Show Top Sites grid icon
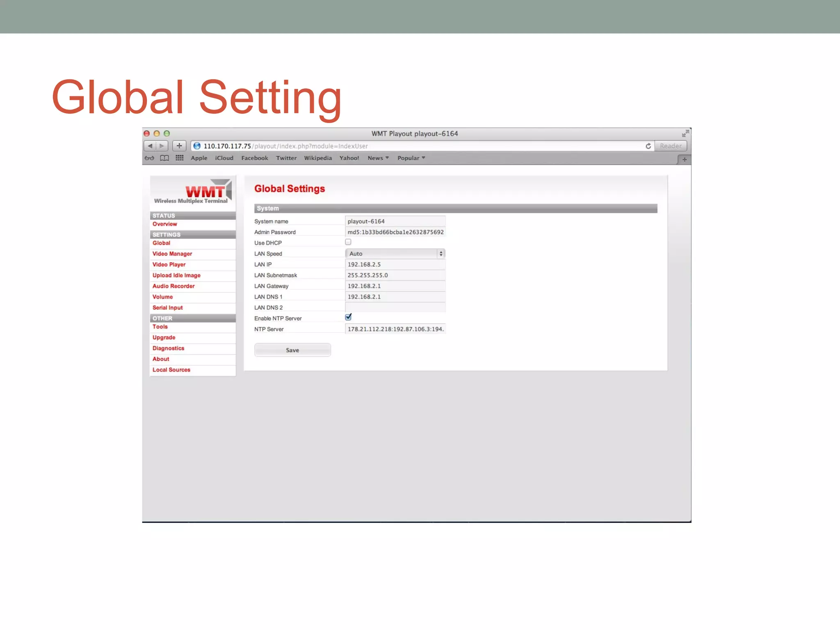The image size is (840, 630). tap(180, 158)
